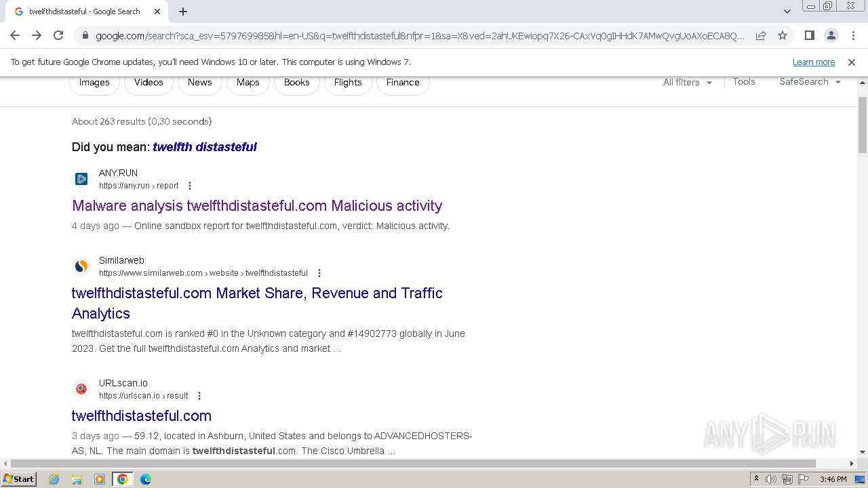Click the vertical scrollbar thumb
The height and width of the screenshot is (488, 868).
point(863,125)
